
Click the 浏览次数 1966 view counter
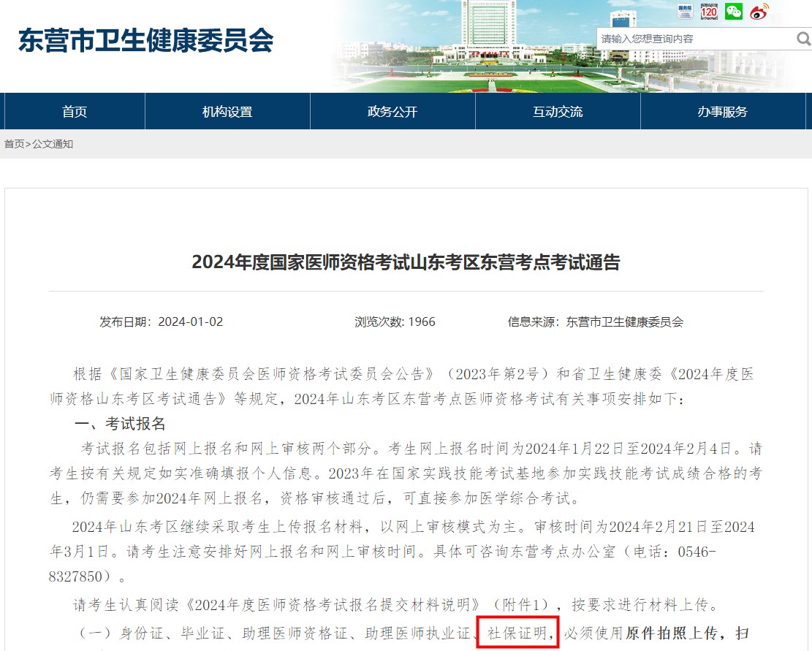click(x=395, y=321)
